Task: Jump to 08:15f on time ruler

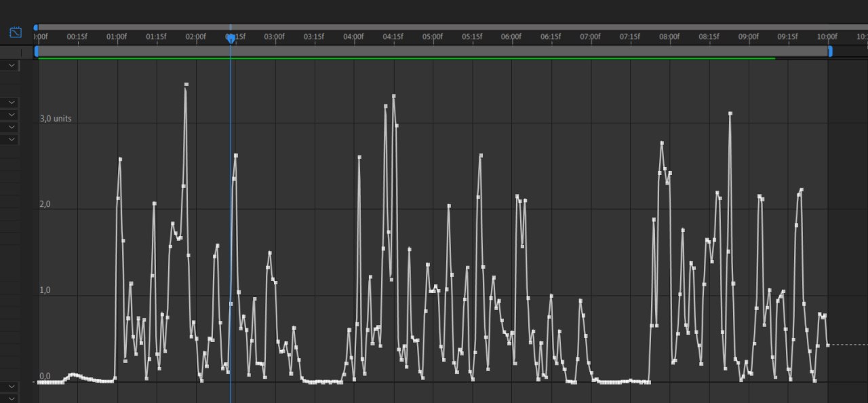Action: pyautogui.click(x=709, y=37)
